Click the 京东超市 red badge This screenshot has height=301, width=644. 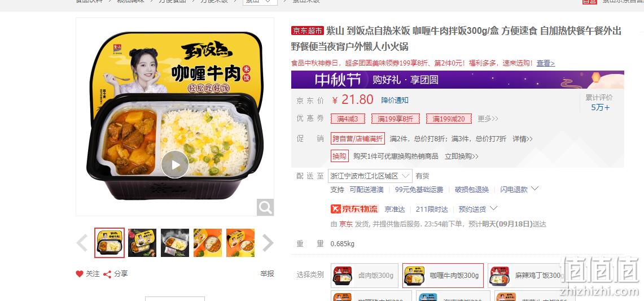(x=308, y=30)
